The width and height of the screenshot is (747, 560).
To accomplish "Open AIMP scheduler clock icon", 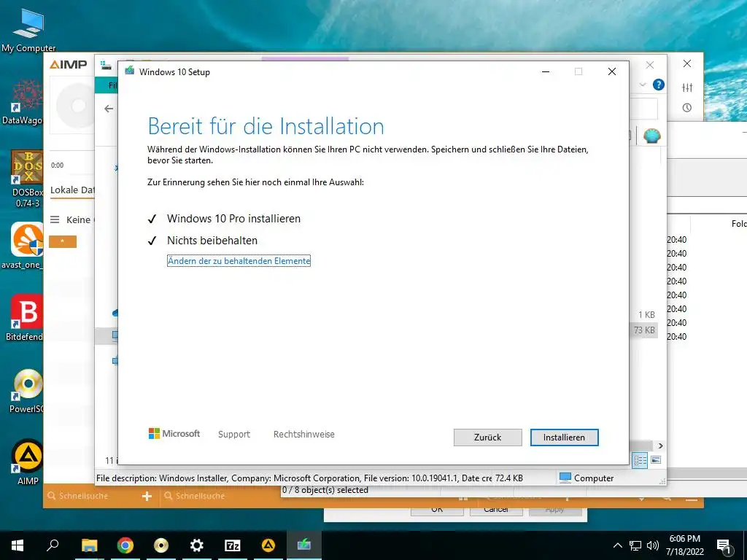I will pyautogui.click(x=687, y=108).
